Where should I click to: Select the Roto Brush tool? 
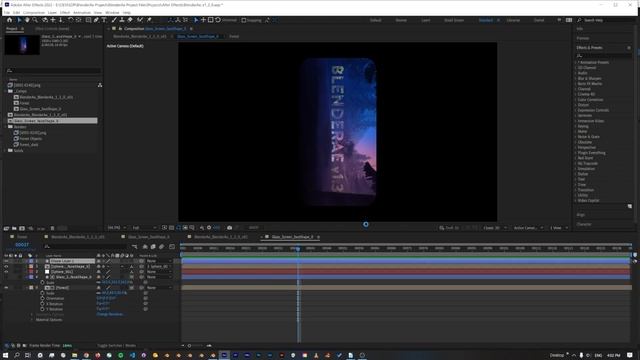[140, 20]
